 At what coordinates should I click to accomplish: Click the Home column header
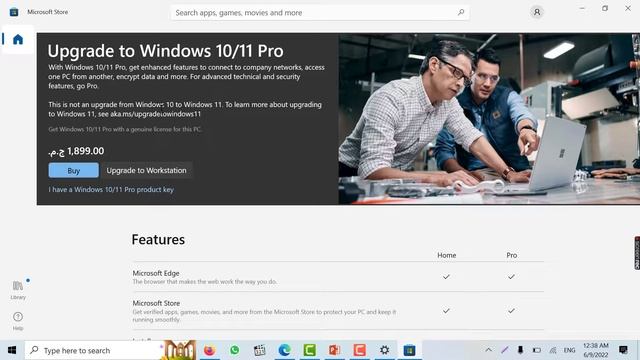tap(447, 255)
